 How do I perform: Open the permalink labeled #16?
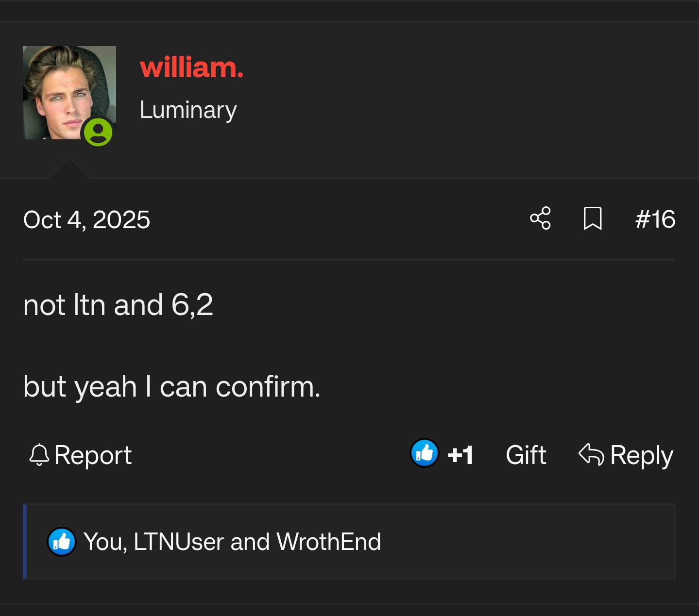pyautogui.click(x=656, y=219)
